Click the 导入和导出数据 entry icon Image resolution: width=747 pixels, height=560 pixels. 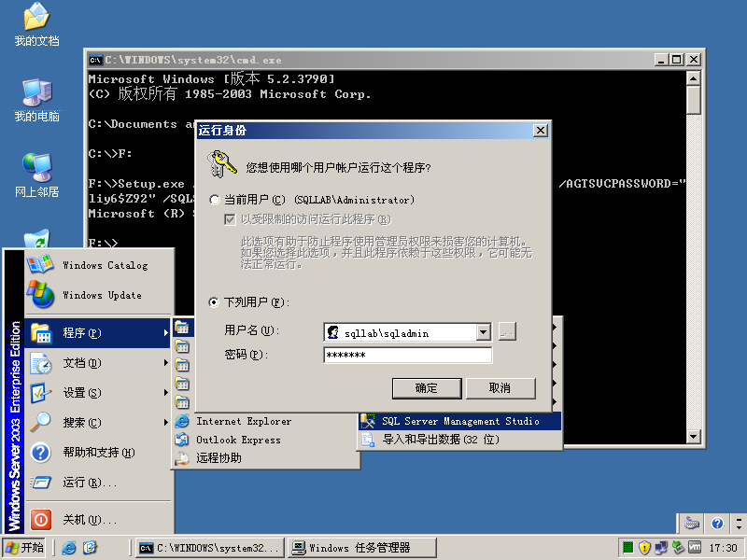point(368,439)
